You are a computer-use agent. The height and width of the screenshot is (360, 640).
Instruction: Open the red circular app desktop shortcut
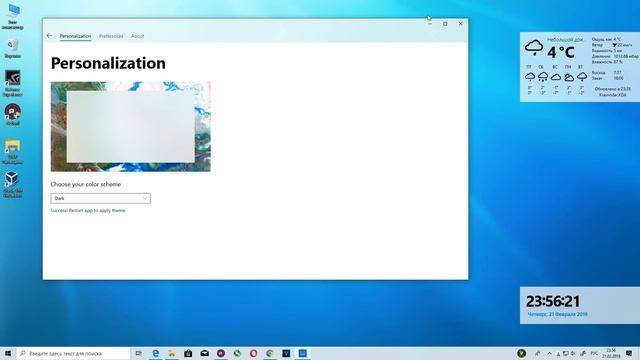pos(13,115)
